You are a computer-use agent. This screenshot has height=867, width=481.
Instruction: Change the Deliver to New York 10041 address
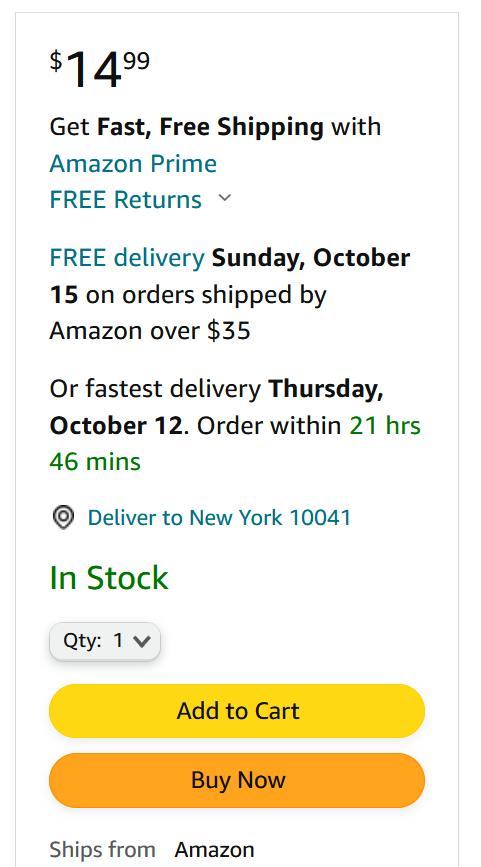coord(219,518)
